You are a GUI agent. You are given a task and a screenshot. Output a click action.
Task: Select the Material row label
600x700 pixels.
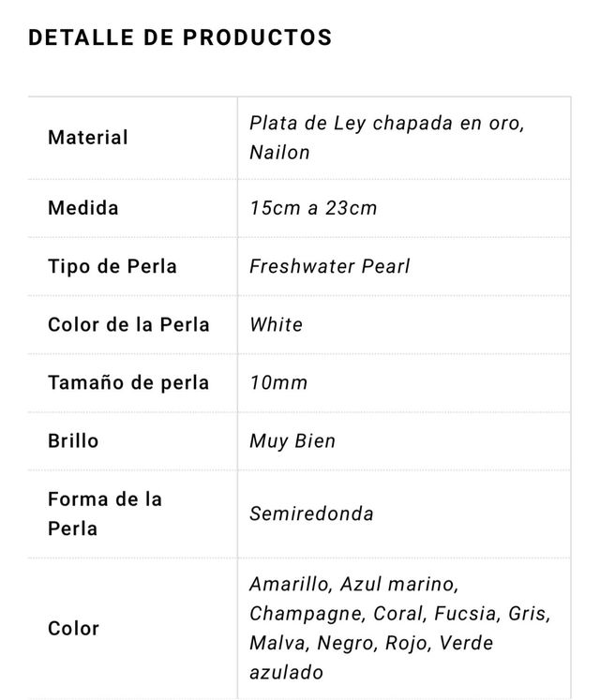pos(87,138)
